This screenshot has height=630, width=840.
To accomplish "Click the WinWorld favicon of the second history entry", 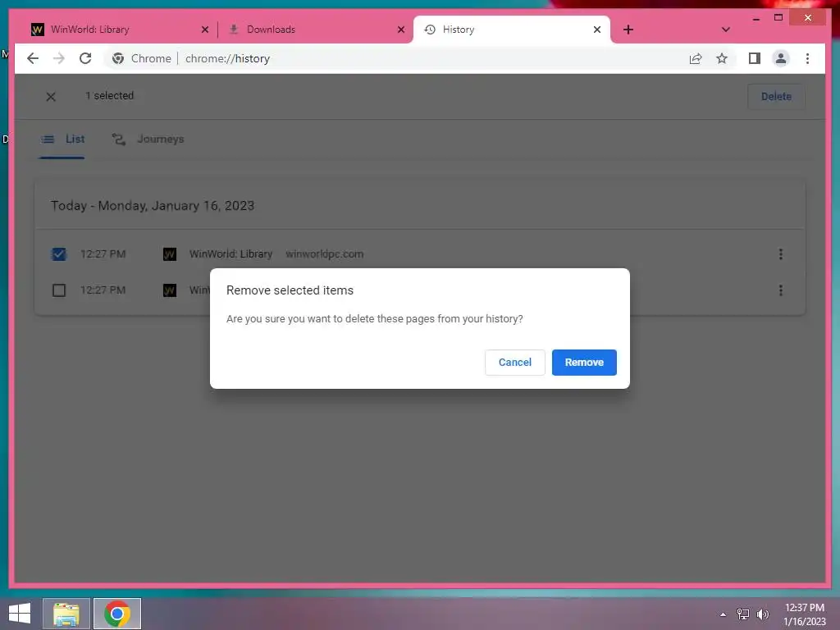I will 169,290.
